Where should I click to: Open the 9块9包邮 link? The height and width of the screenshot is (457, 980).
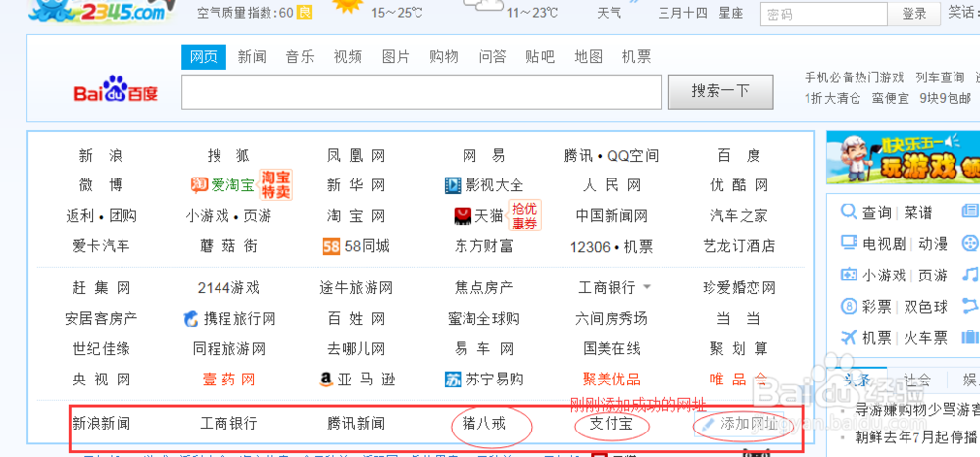pos(945,98)
